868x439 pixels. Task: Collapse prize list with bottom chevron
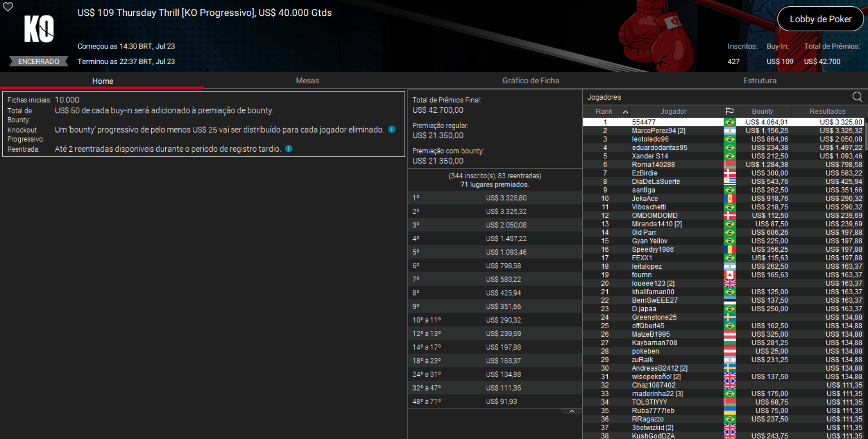tap(572, 411)
